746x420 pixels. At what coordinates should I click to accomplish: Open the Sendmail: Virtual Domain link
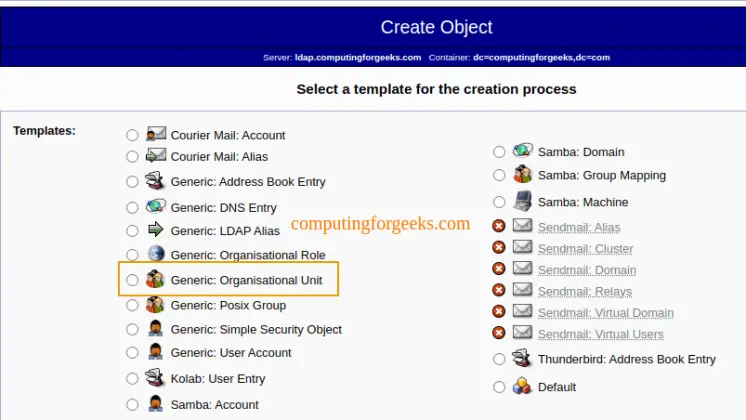(x=605, y=313)
